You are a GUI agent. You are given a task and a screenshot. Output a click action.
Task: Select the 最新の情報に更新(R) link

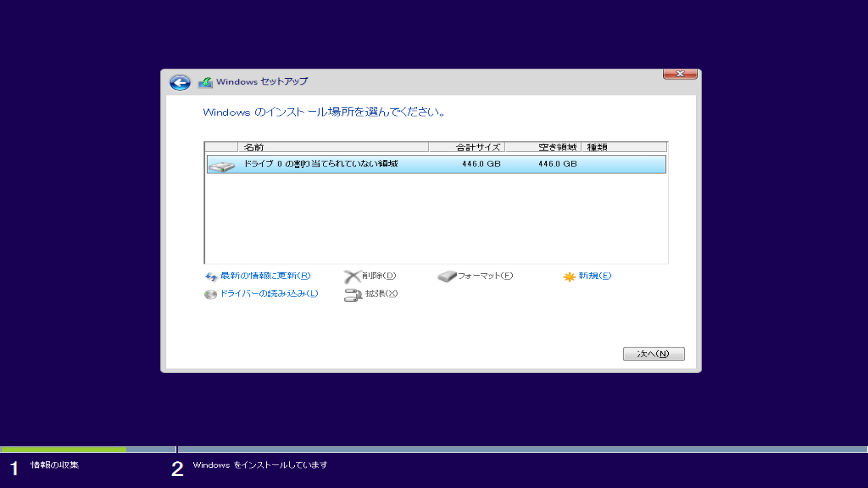[264, 276]
